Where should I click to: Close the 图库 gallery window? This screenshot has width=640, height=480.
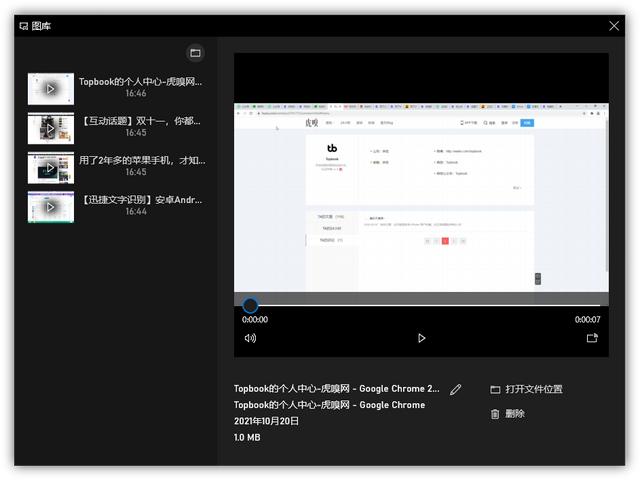pyautogui.click(x=614, y=26)
